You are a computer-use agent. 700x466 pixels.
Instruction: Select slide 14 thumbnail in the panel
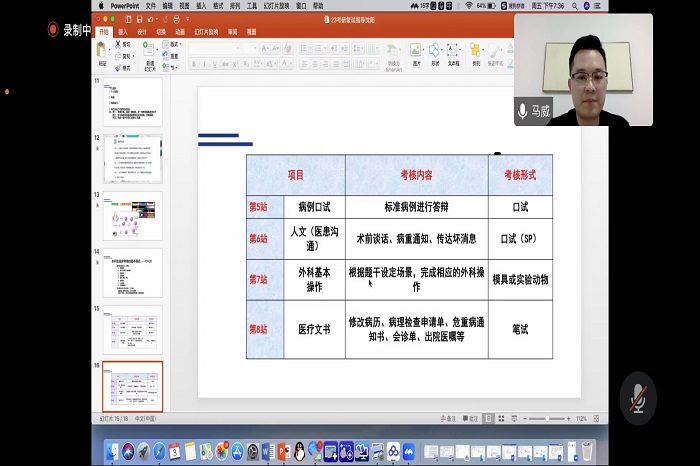132,272
